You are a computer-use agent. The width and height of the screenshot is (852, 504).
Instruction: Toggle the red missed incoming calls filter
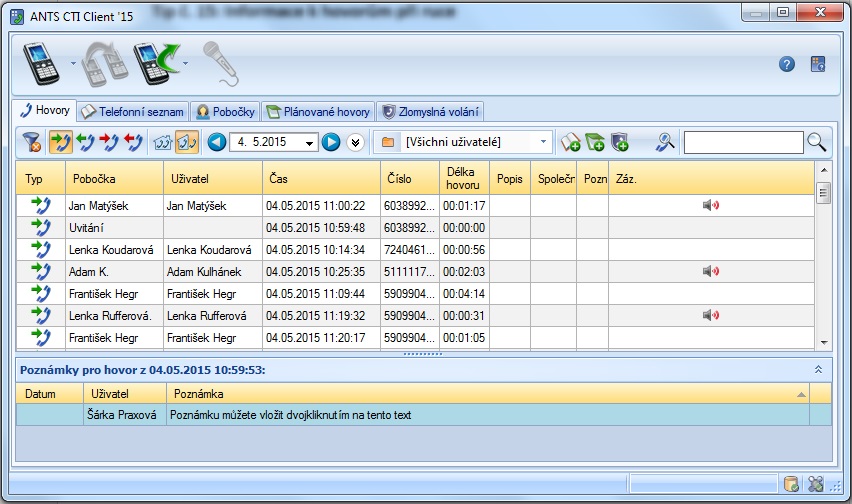pyautogui.click(x=109, y=142)
